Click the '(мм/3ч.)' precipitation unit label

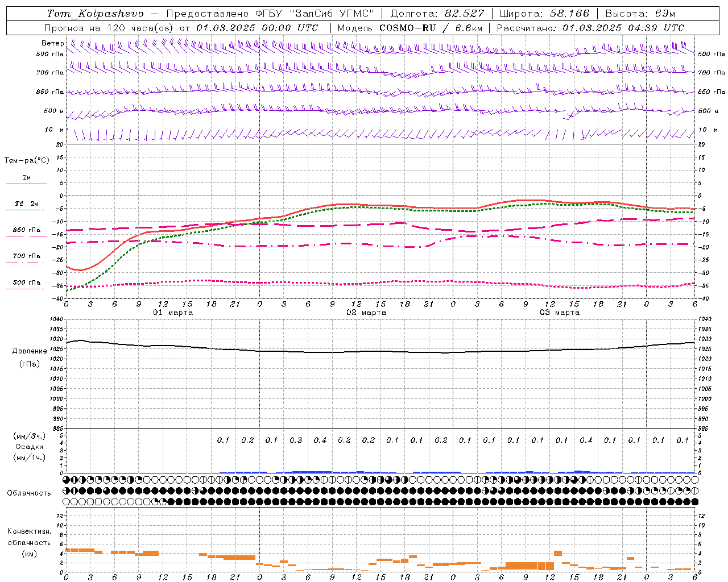(x=30, y=436)
